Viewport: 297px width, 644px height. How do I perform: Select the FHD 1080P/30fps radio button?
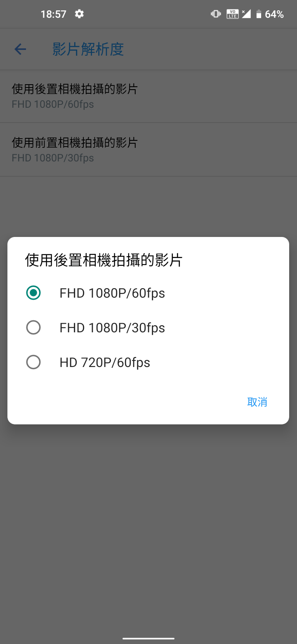33,328
